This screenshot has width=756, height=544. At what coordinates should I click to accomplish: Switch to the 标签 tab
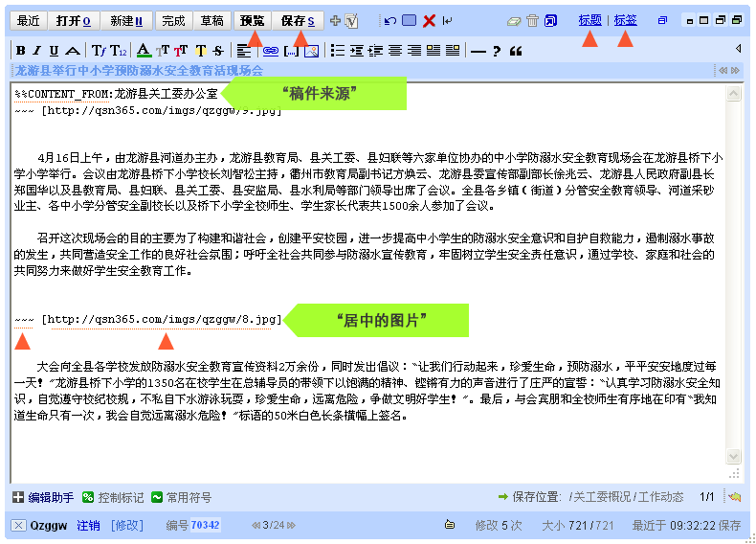point(625,20)
